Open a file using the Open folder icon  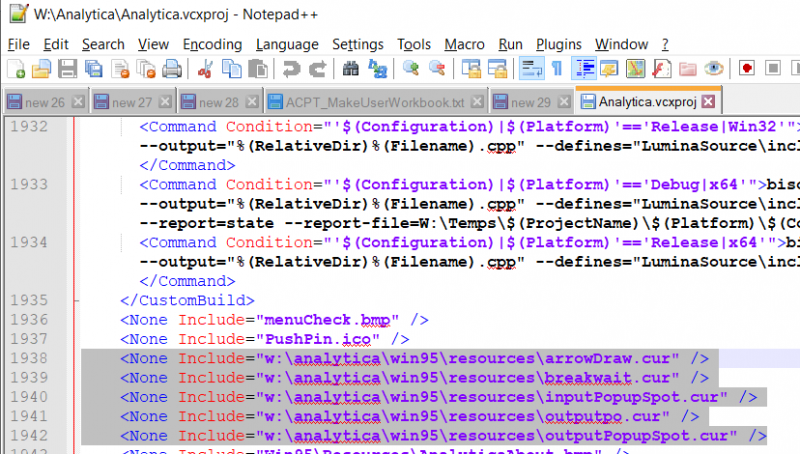(41, 69)
